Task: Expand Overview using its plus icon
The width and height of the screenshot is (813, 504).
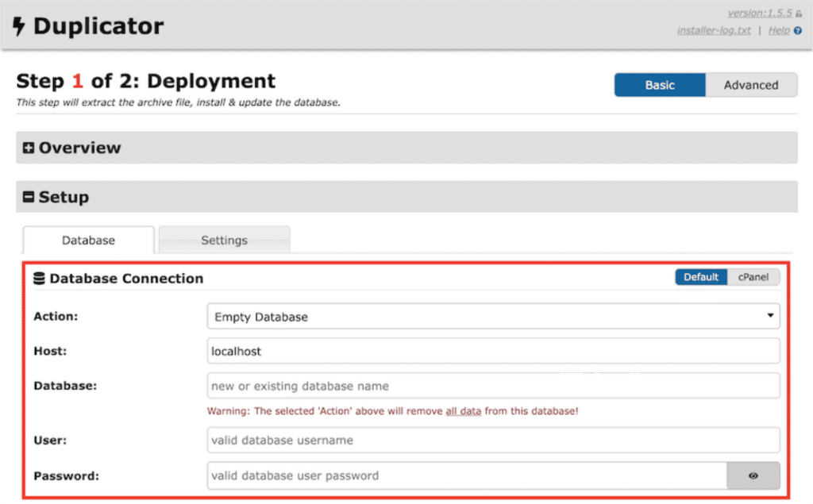Action: tap(27, 148)
